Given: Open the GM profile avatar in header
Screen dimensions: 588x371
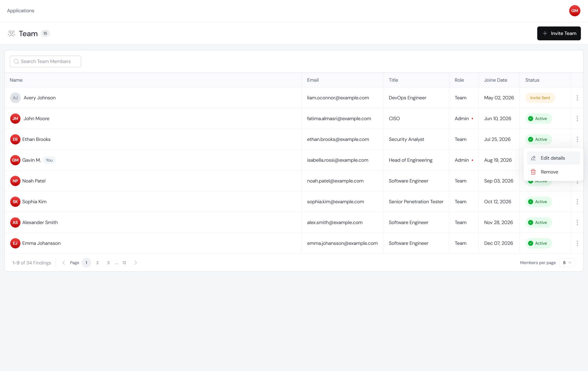Looking at the screenshot, I should tap(574, 11).
